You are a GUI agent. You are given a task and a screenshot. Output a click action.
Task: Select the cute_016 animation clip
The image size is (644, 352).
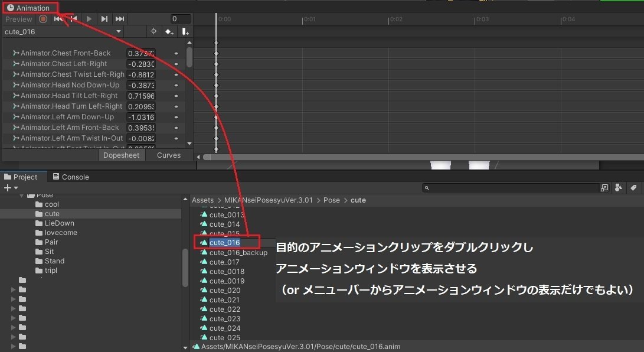[x=220, y=243]
